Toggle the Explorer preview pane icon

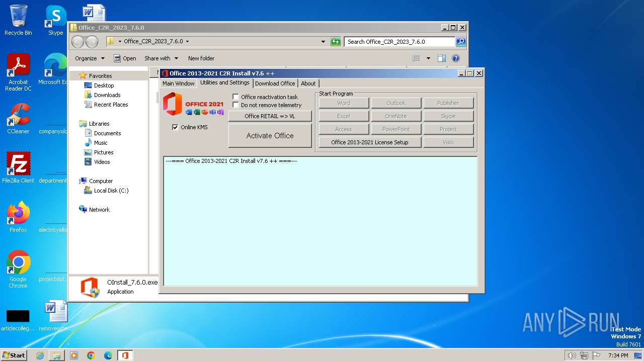[441, 58]
